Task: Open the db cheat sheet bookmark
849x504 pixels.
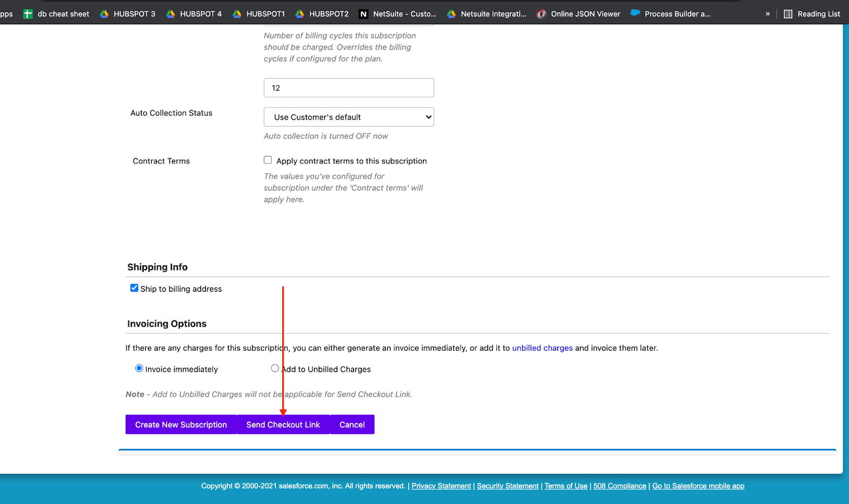Action: (x=57, y=14)
